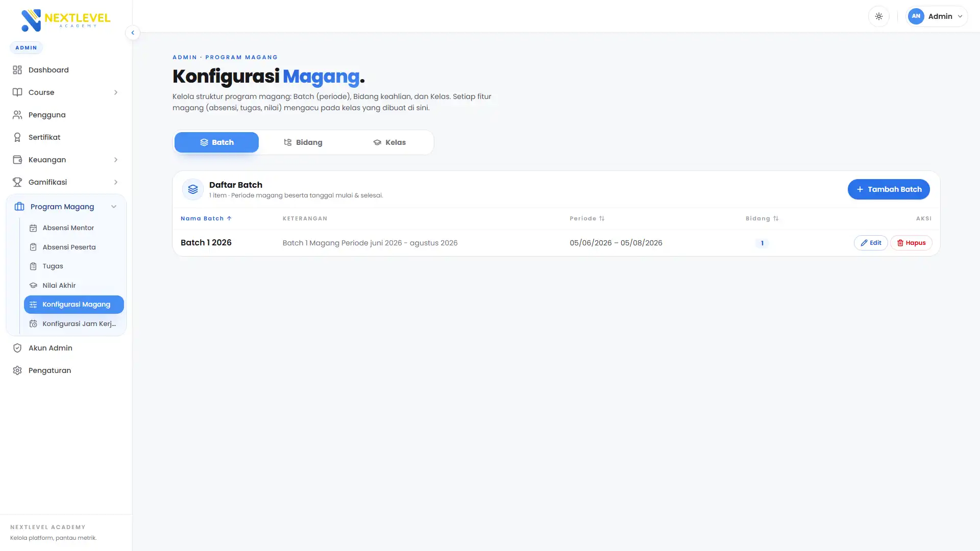This screenshot has height=551, width=980.
Task: Open the Sertifikat menu item
Action: point(66,137)
